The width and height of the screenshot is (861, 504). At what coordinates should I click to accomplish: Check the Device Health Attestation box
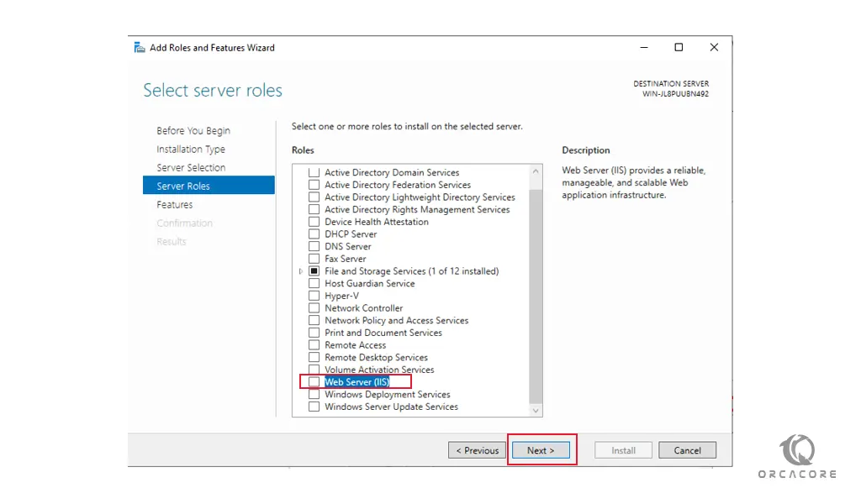pyautogui.click(x=314, y=222)
